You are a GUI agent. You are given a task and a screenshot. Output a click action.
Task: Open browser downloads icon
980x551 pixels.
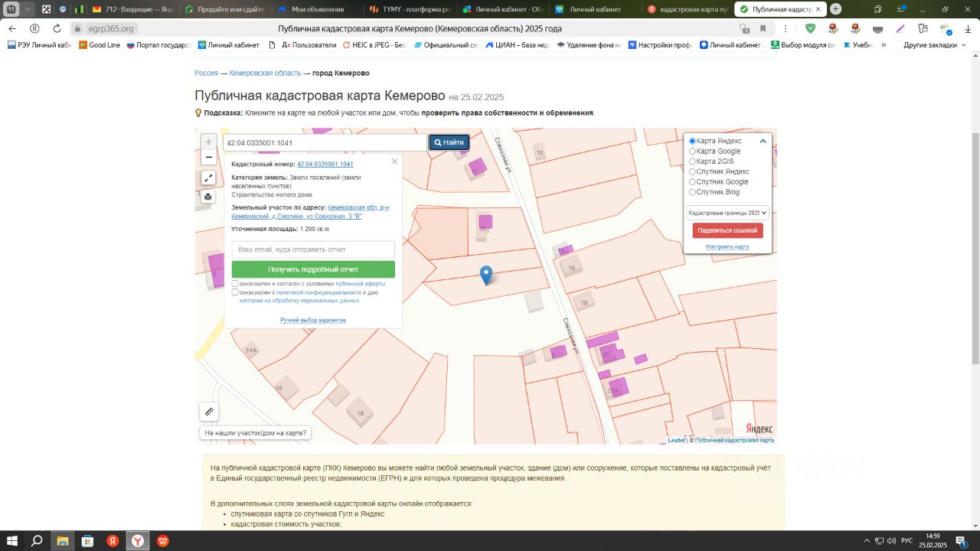968,28
